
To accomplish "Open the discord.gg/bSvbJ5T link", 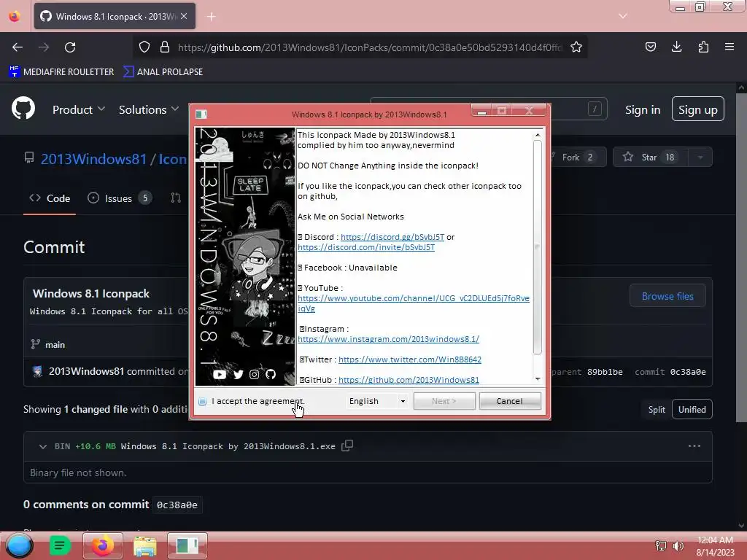I will click(392, 237).
